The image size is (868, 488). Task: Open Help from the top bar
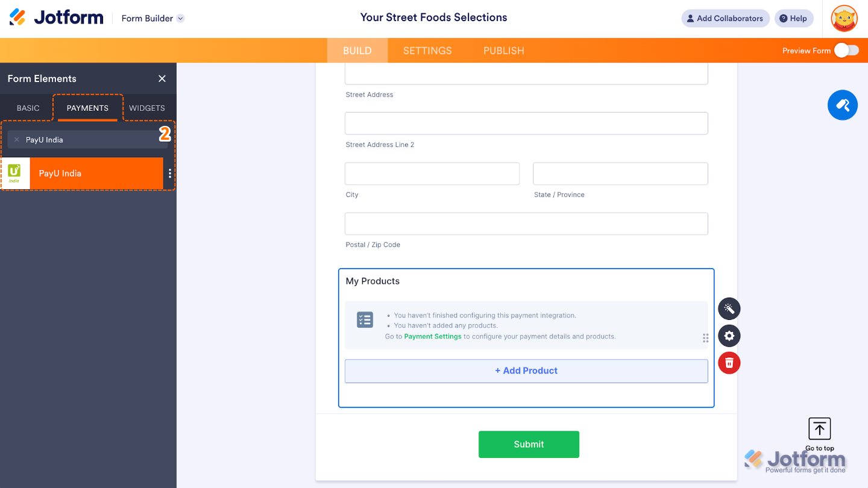tap(793, 18)
